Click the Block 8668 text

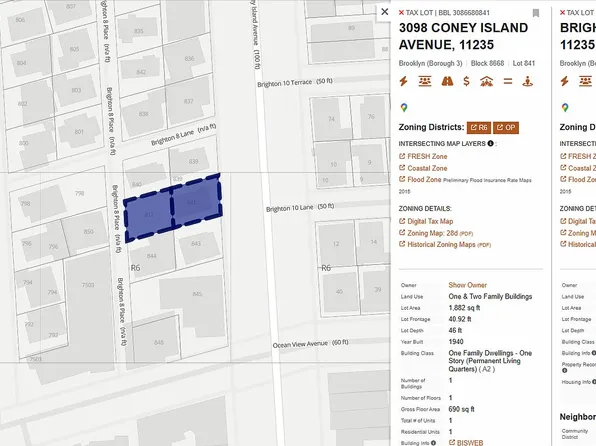tap(487, 63)
